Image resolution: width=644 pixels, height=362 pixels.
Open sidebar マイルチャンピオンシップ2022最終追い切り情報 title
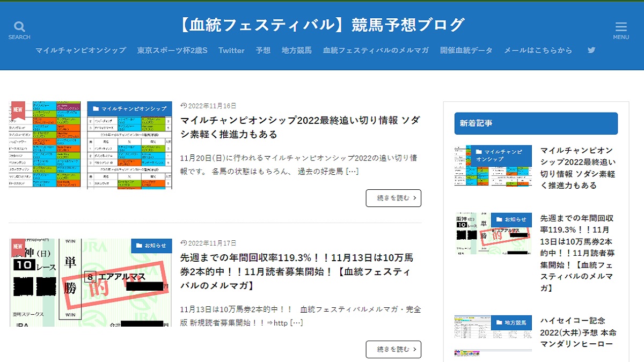point(579,168)
